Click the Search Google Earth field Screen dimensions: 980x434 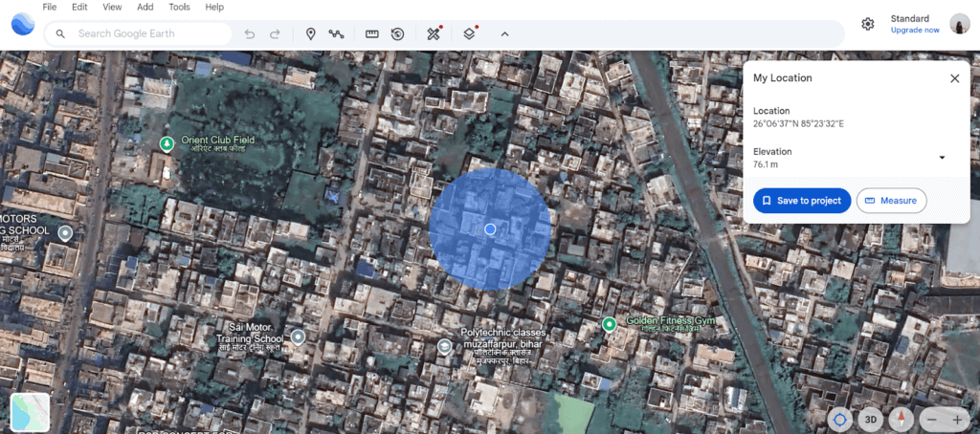(148, 33)
